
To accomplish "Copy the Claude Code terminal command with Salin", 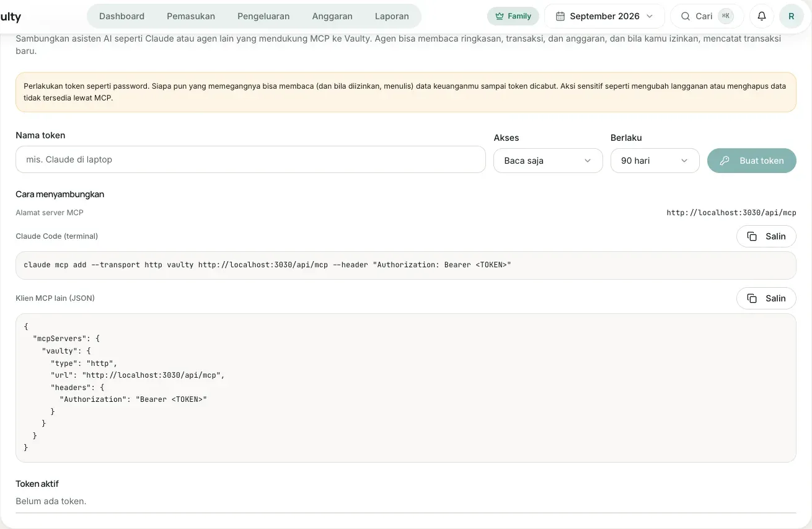I will click(x=766, y=236).
